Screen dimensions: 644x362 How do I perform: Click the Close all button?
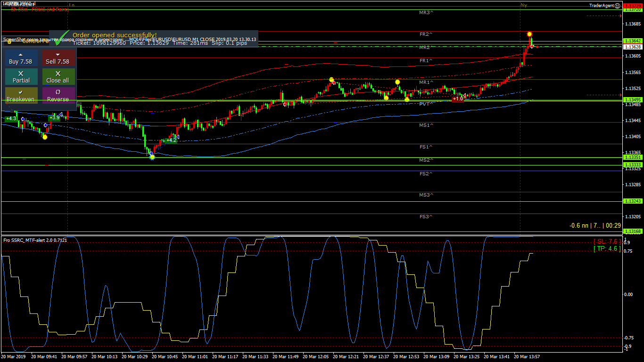click(x=58, y=77)
